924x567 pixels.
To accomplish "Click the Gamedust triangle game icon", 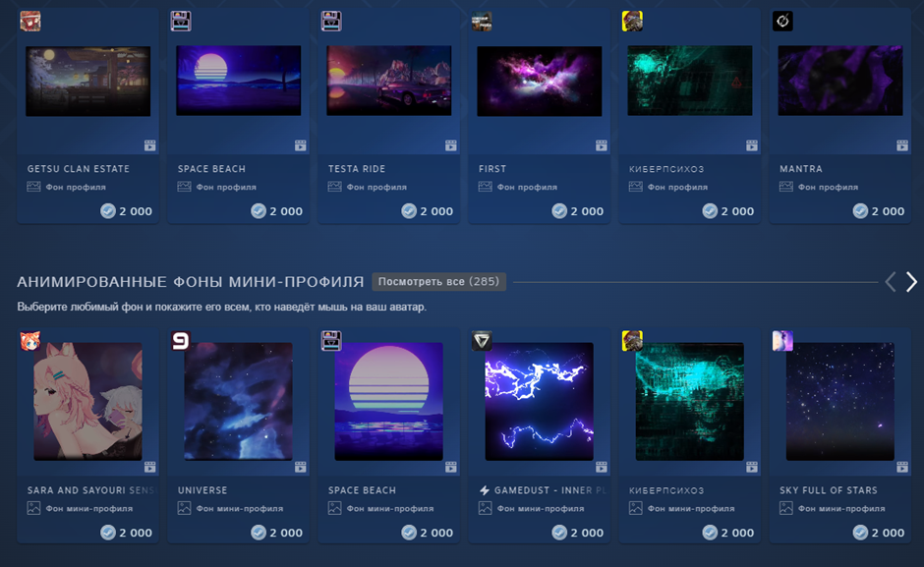I will click(482, 341).
